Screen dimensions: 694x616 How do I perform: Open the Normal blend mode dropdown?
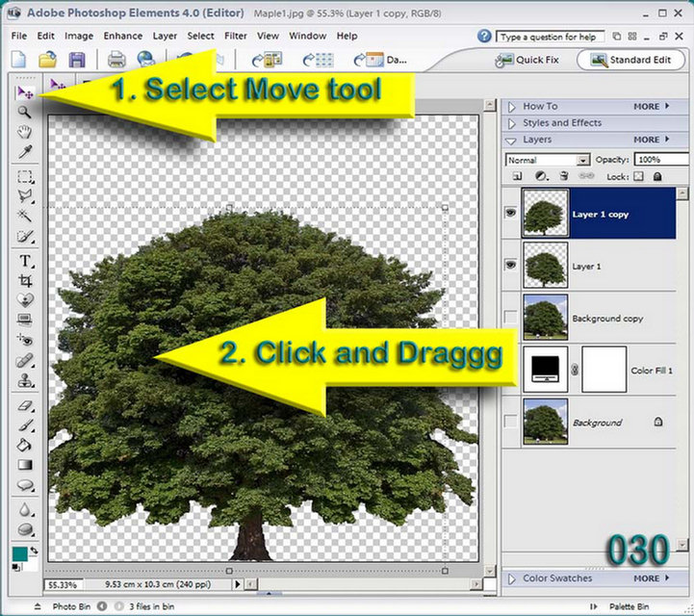(x=548, y=160)
